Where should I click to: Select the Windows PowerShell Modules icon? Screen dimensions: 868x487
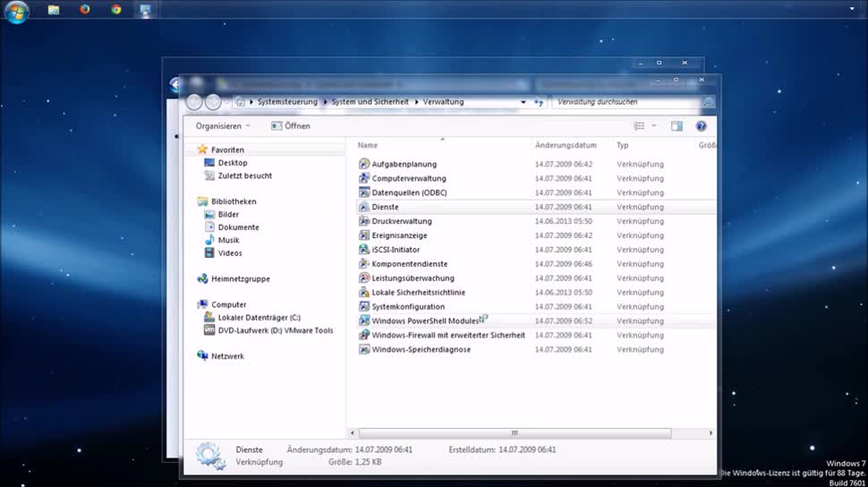(363, 320)
